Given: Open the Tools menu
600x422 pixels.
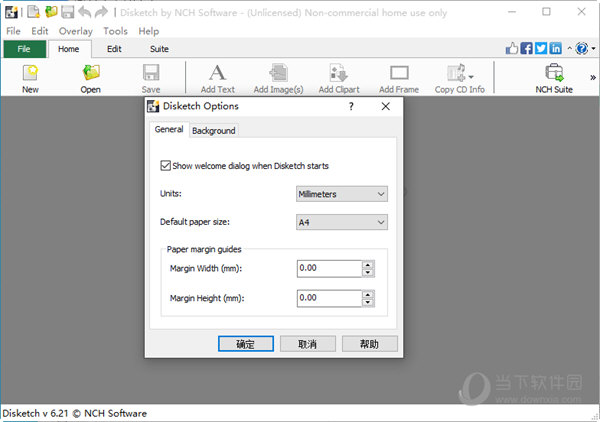Looking at the screenshot, I should tap(115, 31).
